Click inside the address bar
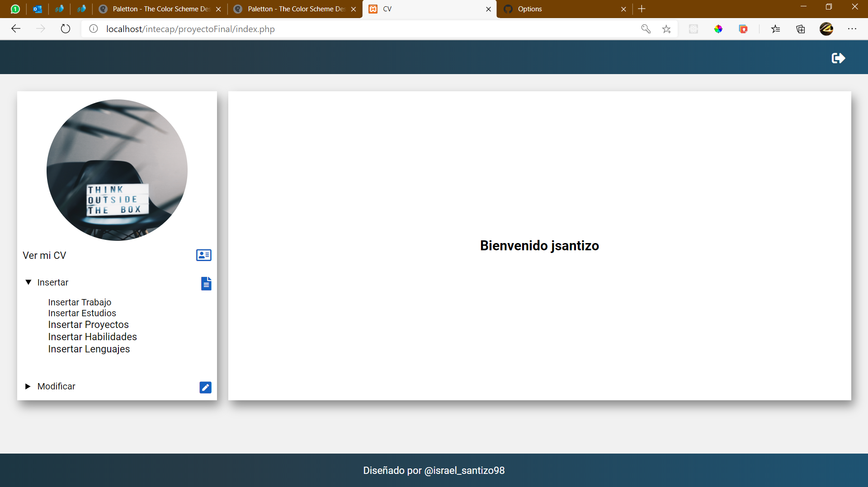Viewport: 868px width, 487px height. coord(316,29)
